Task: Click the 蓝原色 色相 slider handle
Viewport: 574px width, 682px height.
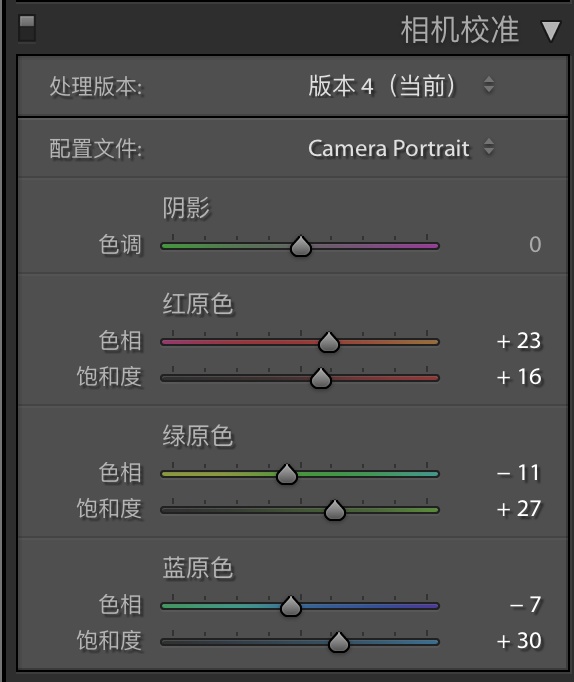Action: click(290, 606)
